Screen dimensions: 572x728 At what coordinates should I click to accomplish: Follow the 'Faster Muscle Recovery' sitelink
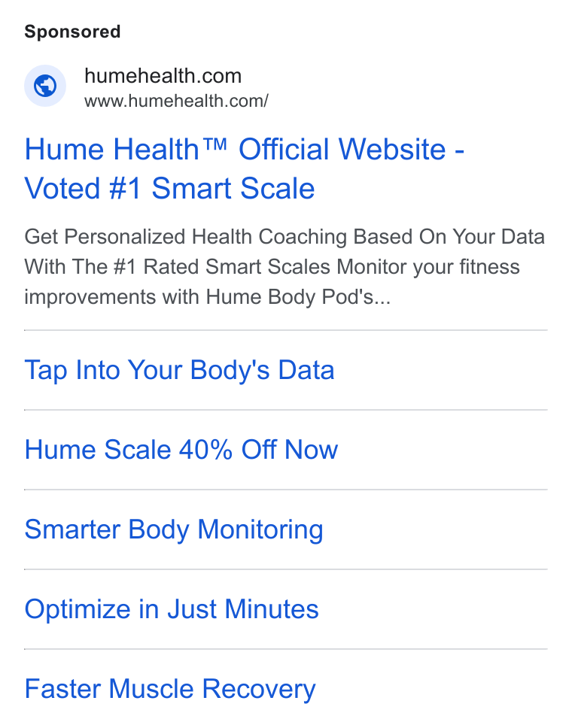click(x=170, y=689)
